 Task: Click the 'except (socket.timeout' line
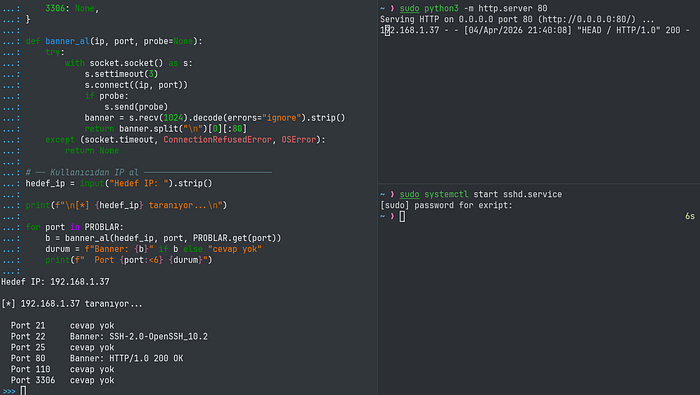[185, 140]
